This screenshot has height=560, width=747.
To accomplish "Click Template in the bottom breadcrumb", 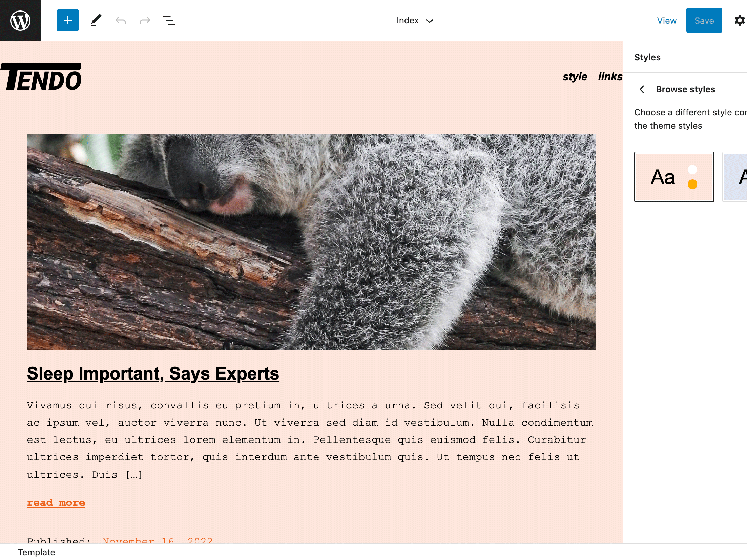I will tap(36, 552).
